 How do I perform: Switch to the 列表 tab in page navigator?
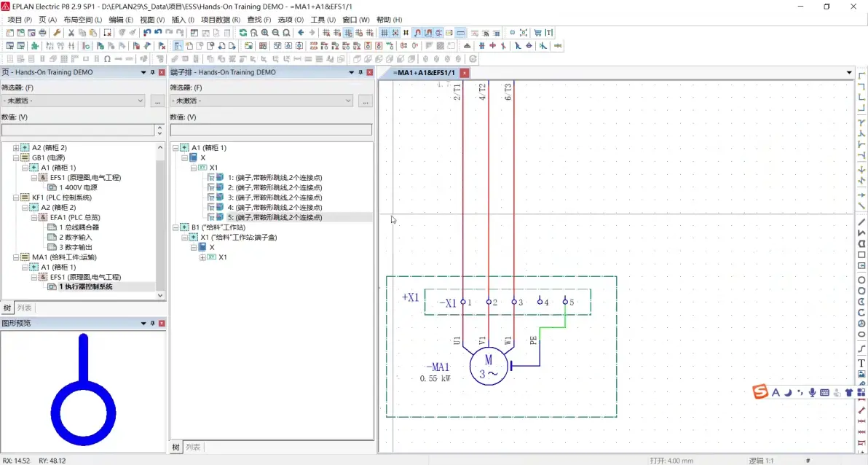point(24,308)
